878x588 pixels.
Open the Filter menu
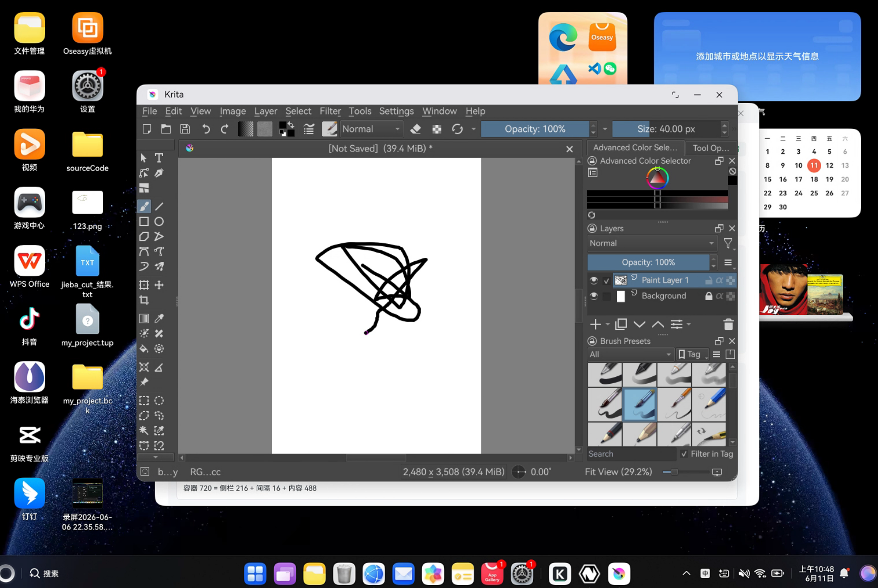330,111
